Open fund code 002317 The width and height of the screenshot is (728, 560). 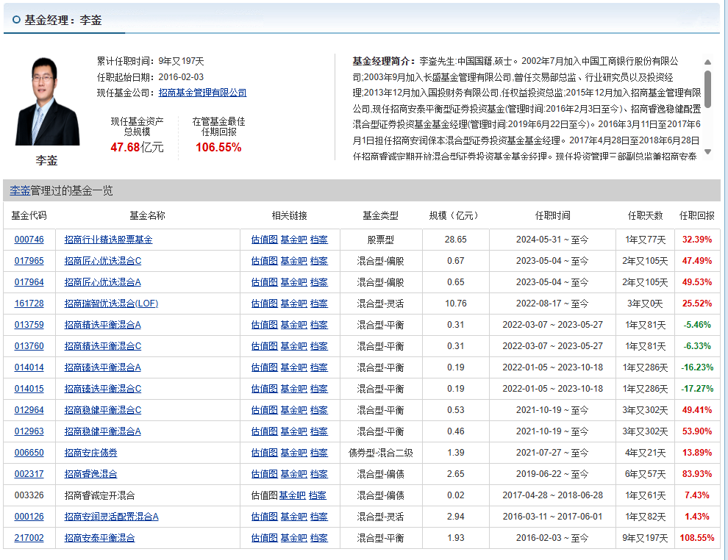(29, 474)
